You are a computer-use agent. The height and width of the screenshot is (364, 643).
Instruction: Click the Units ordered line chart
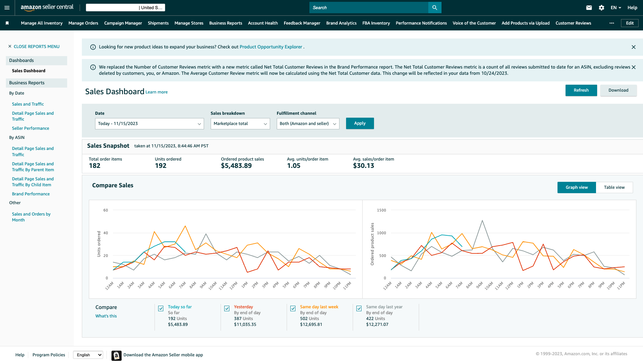click(x=226, y=249)
